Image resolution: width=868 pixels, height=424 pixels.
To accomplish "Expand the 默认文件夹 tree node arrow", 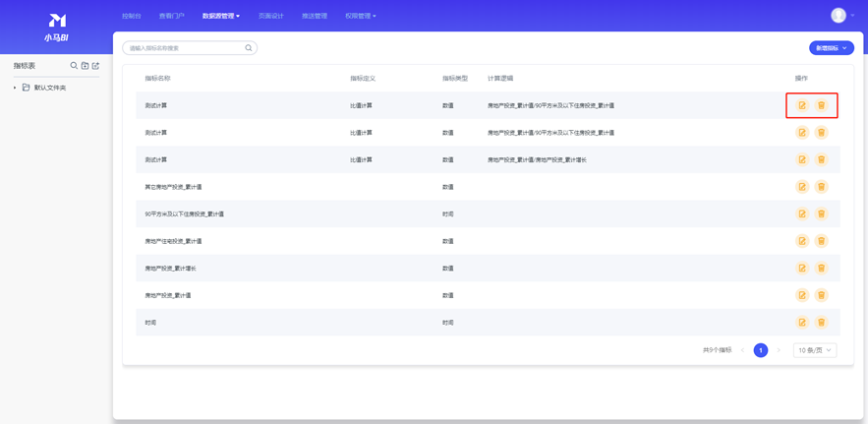I will pos(15,89).
